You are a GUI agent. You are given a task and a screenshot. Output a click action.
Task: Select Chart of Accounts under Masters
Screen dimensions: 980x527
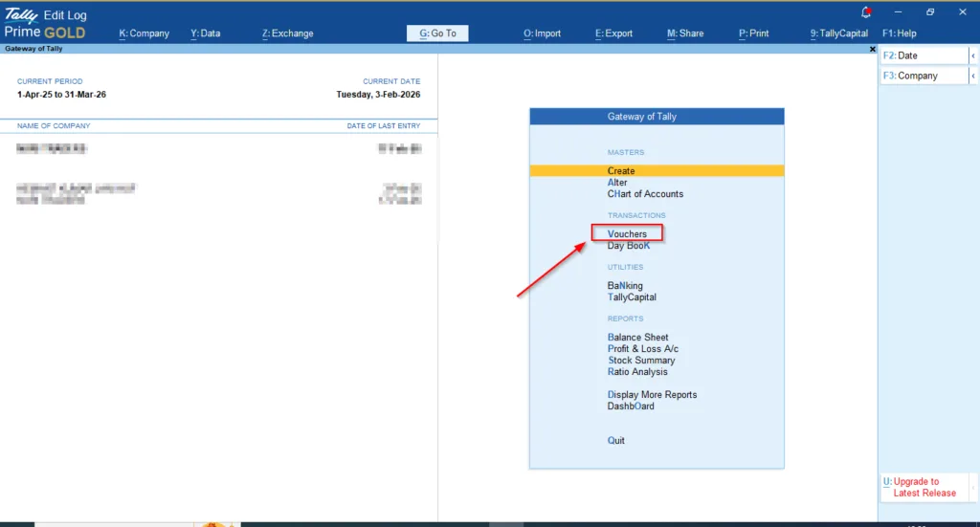pos(645,194)
